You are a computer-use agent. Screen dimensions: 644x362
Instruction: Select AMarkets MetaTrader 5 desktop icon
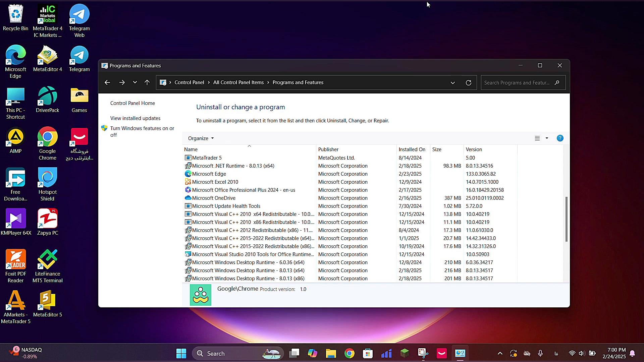pos(15,307)
